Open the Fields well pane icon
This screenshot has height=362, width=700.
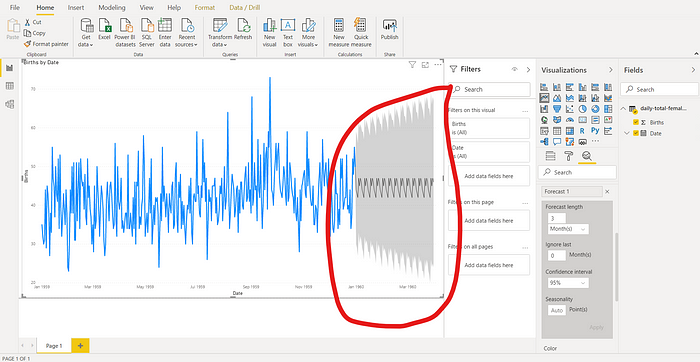coord(550,156)
